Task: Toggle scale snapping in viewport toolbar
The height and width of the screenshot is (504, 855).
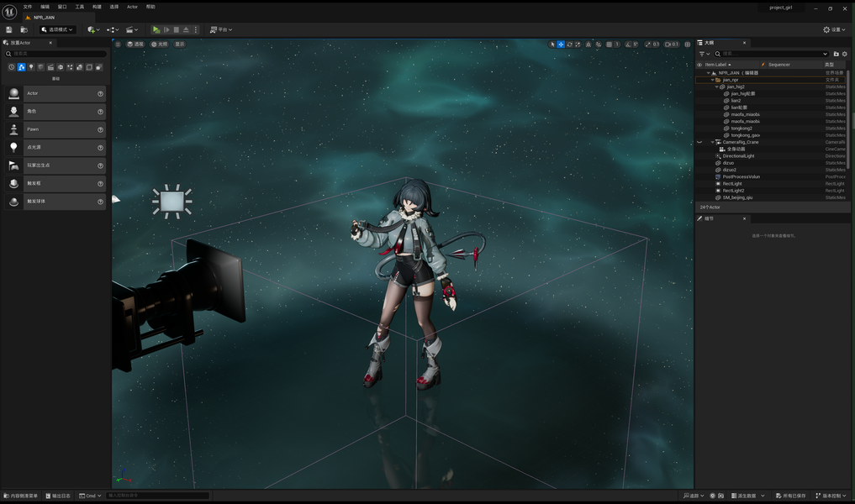Action: (648, 45)
